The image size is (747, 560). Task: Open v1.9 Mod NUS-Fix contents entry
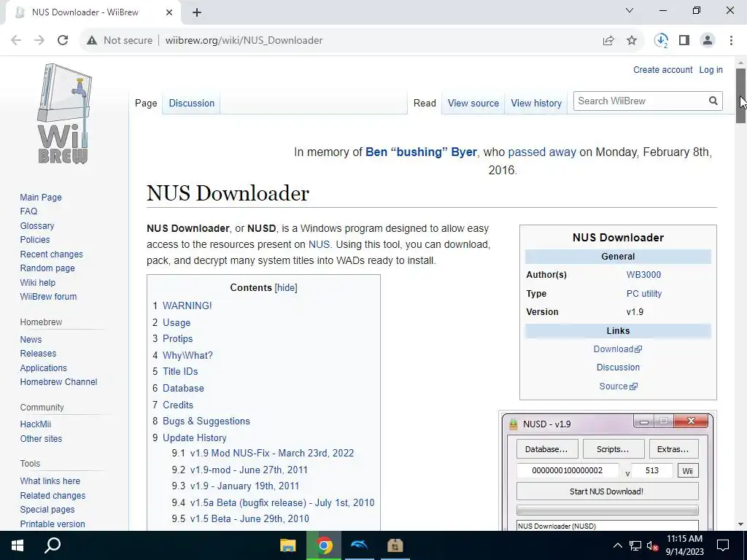point(271,453)
